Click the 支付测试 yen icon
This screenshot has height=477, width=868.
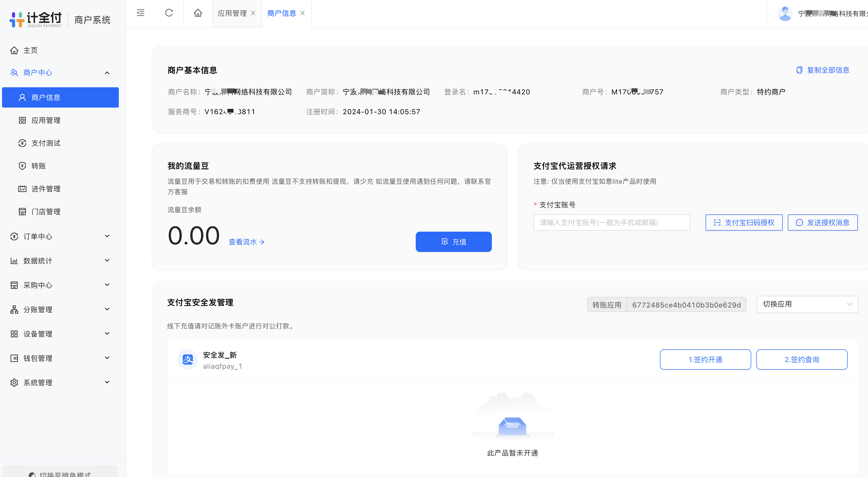point(22,143)
